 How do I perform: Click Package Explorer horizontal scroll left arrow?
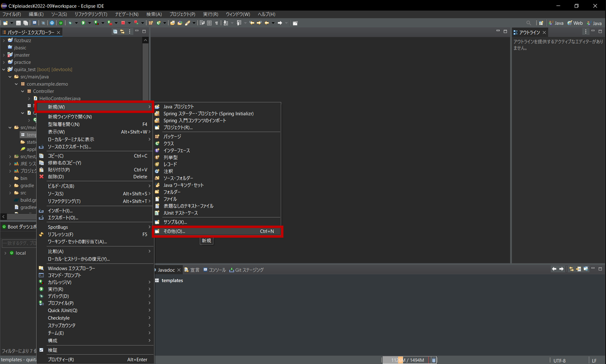(4, 217)
